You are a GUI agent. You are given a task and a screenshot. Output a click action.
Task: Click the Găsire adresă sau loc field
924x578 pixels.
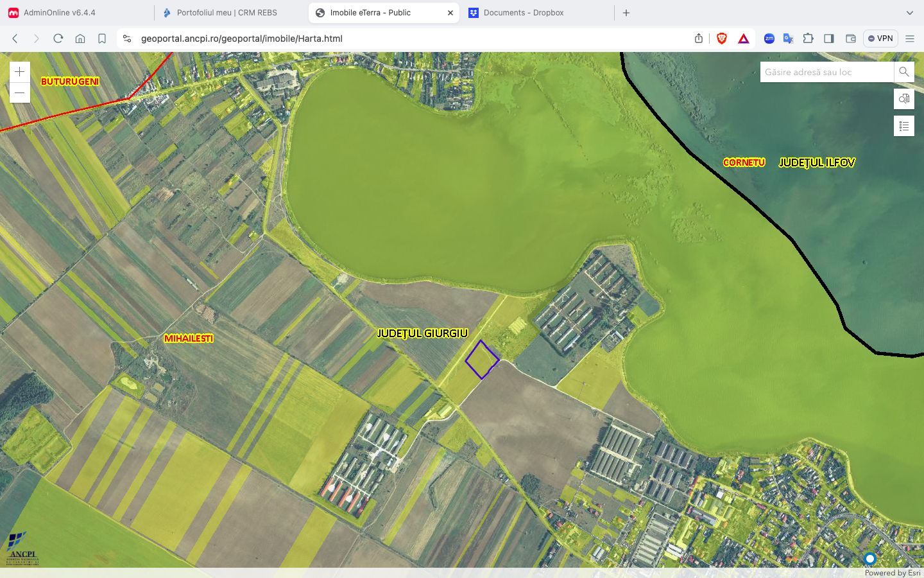(826, 72)
